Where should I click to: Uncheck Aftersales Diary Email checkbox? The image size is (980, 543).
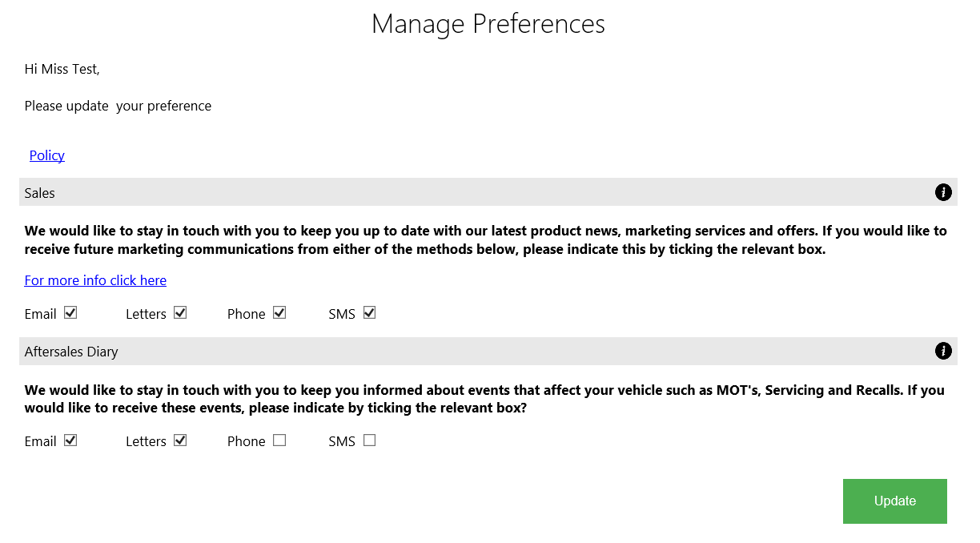coord(70,440)
